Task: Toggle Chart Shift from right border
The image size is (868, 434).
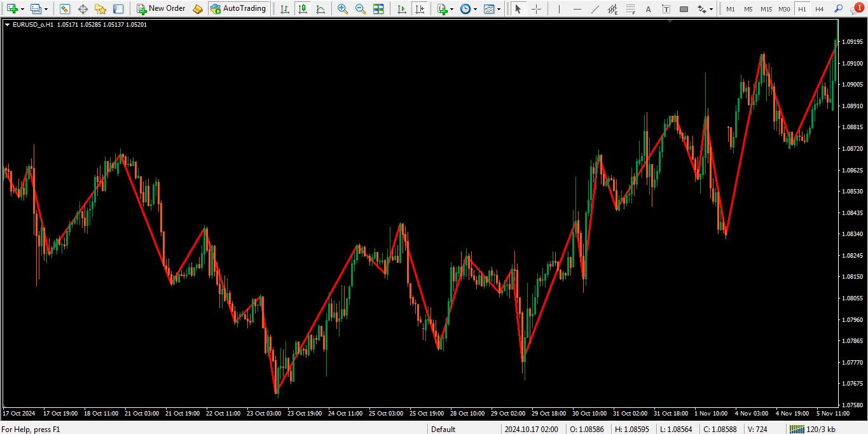Action: pyautogui.click(x=419, y=9)
